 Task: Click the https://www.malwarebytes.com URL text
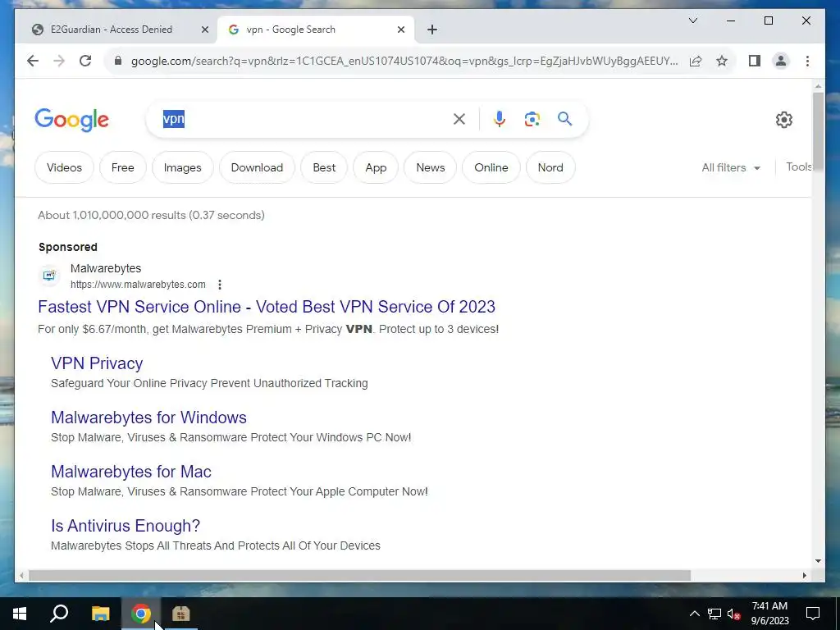click(x=138, y=285)
